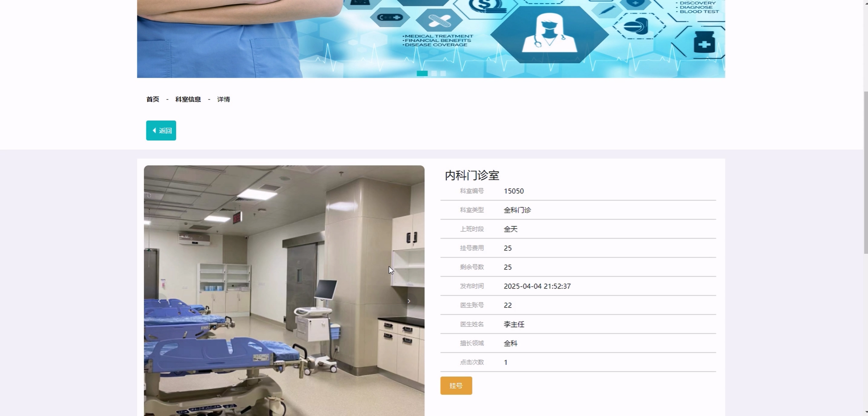Click the medicine bottle icon in banner
This screenshot has width=868, height=416.
pyautogui.click(x=704, y=42)
